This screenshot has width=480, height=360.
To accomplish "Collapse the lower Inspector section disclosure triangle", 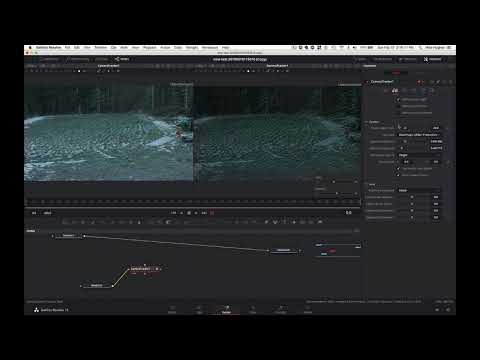I will (x=367, y=184).
